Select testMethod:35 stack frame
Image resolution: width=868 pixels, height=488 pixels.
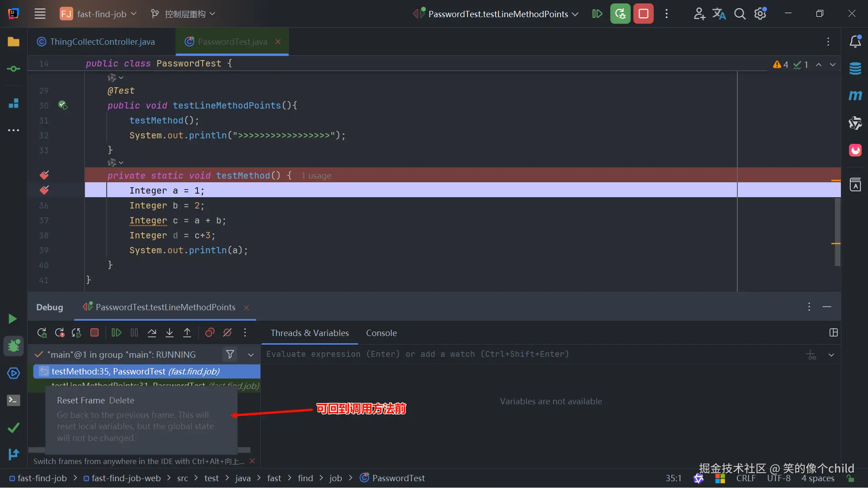click(147, 371)
